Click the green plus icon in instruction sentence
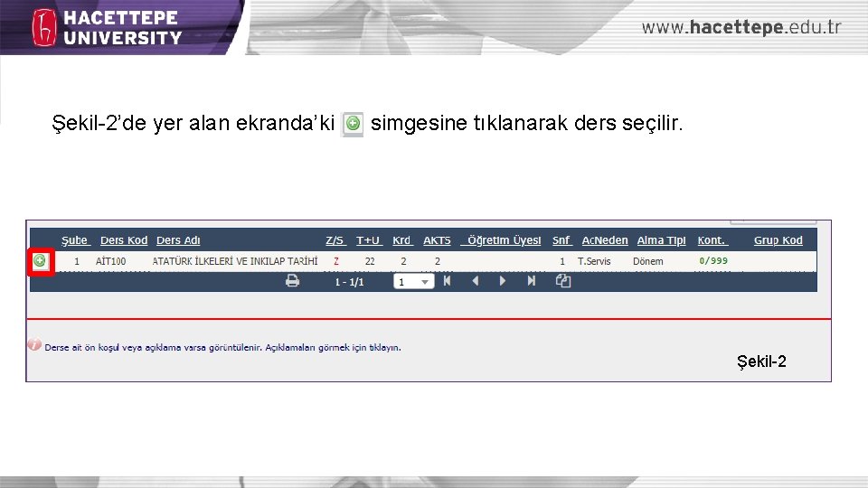This screenshot has width=868, height=488. (353, 124)
